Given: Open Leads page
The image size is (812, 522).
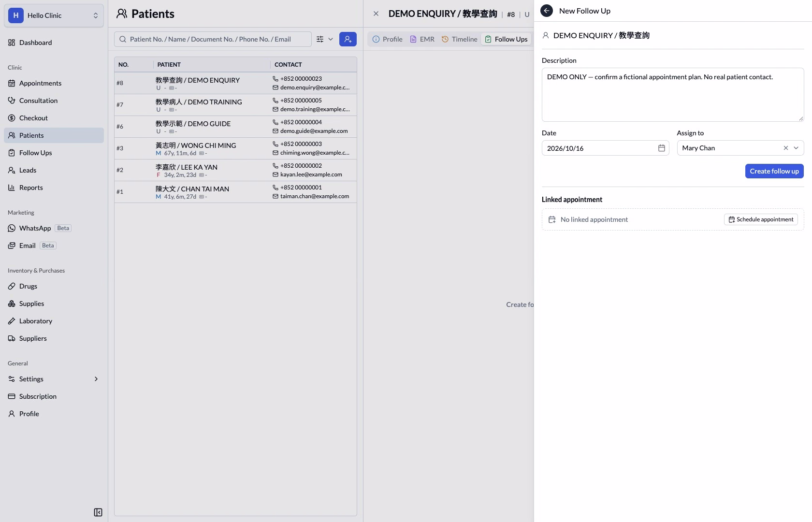Looking at the screenshot, I should point(54,170).
